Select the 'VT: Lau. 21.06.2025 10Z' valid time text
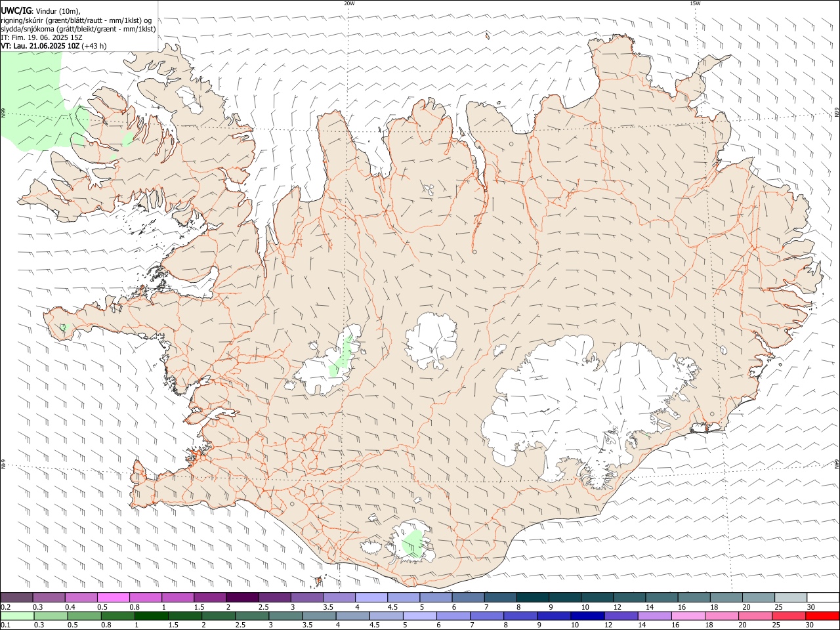This screenshot has width=840, height=630. tap(41, 46)
